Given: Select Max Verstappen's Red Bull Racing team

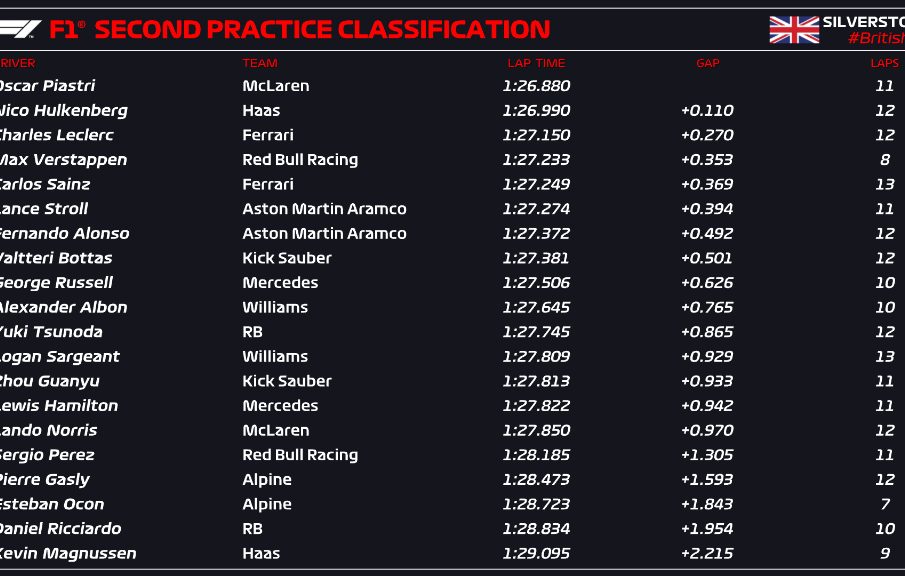Looking at the screenshot, I should point(300,160).
